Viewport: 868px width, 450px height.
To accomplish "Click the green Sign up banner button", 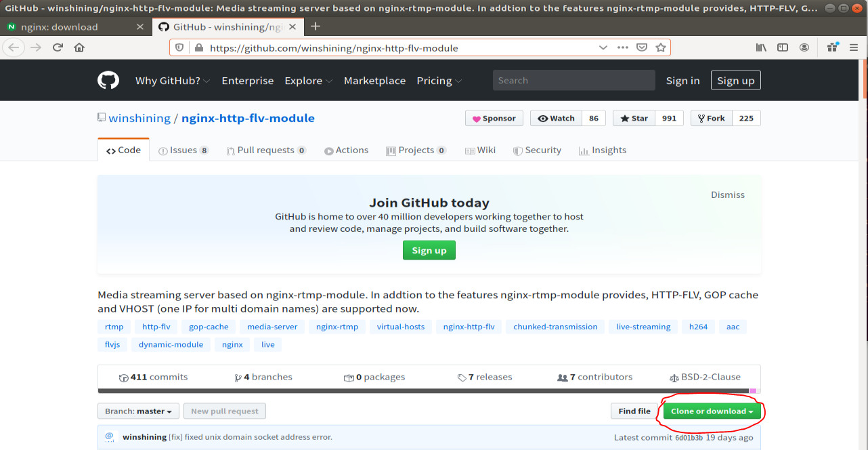I will [x=429, y=250].
